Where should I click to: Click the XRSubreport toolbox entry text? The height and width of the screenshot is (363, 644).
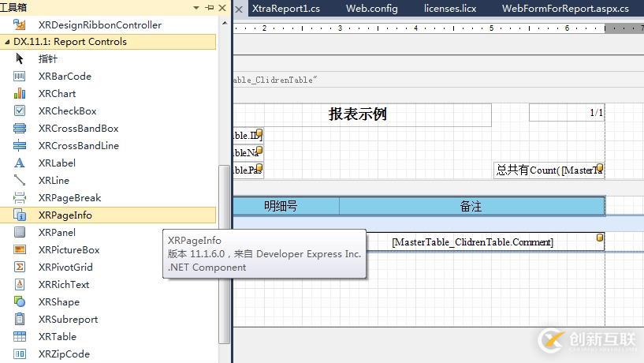click(x=68, y=319)
